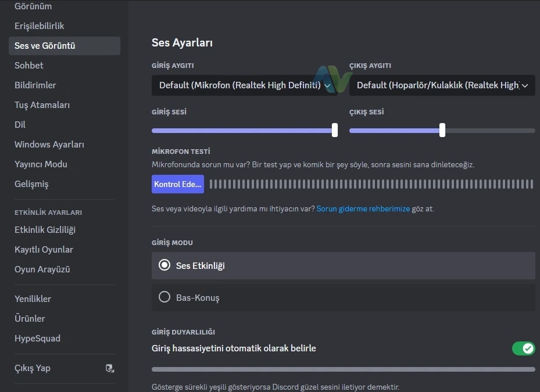
Task: Open Yayıncı Modu settings
Action: tap(41, 164)
